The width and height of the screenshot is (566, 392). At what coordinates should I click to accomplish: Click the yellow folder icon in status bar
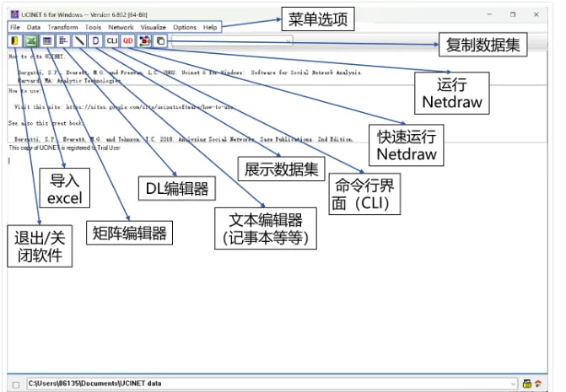[x=527, y=384]
